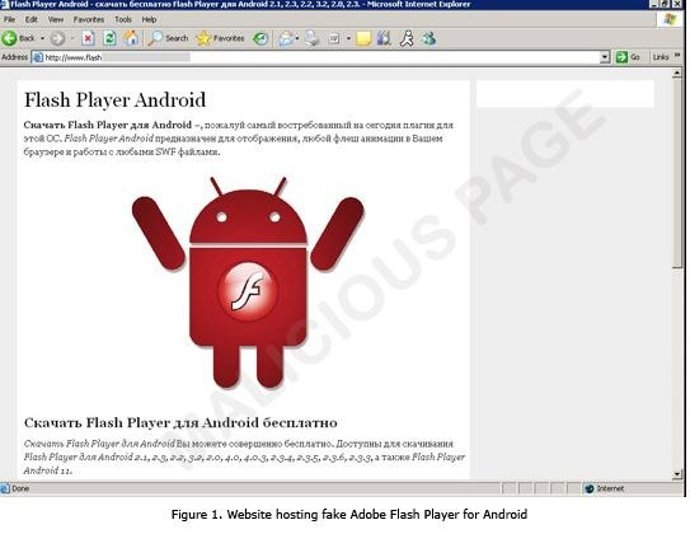Viewport: 690px width, 534px height.
Task: Click the Mail envelope icon
Action: click(286, 39)
